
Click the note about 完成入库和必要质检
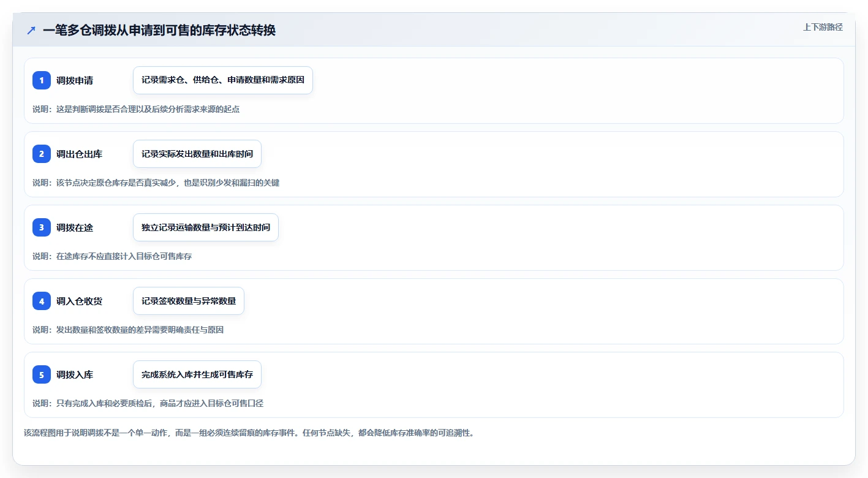148,403
